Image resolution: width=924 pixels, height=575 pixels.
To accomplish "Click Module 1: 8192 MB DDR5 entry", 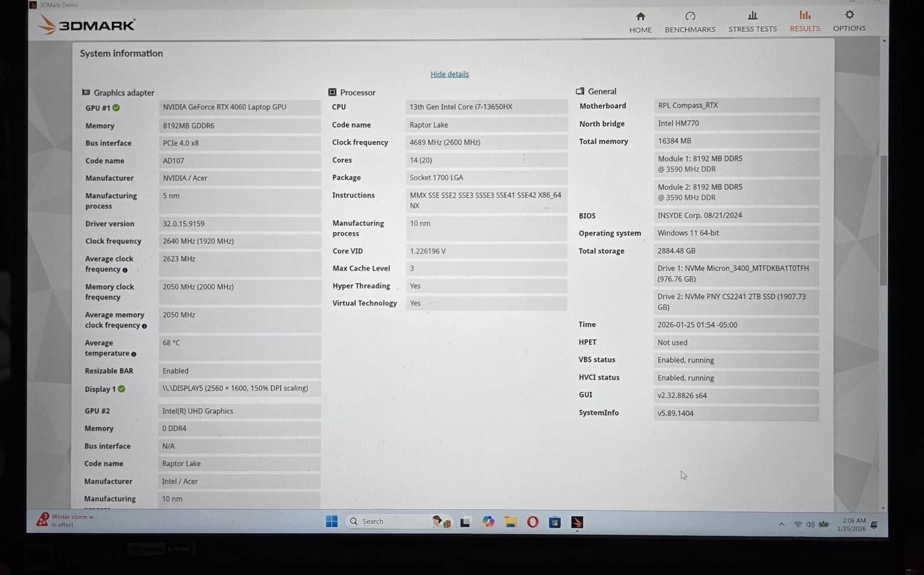I will coord(736,164).
